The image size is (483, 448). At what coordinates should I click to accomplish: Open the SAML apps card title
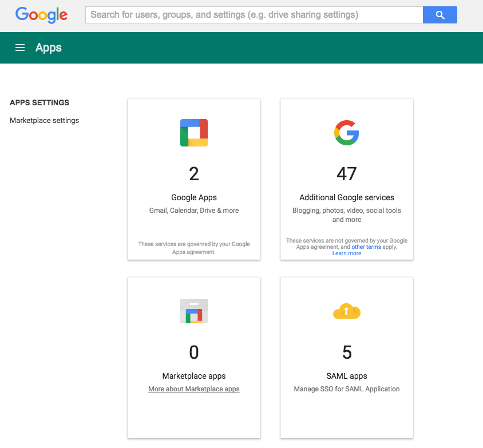pyautogui.click(x=347, y=376)
